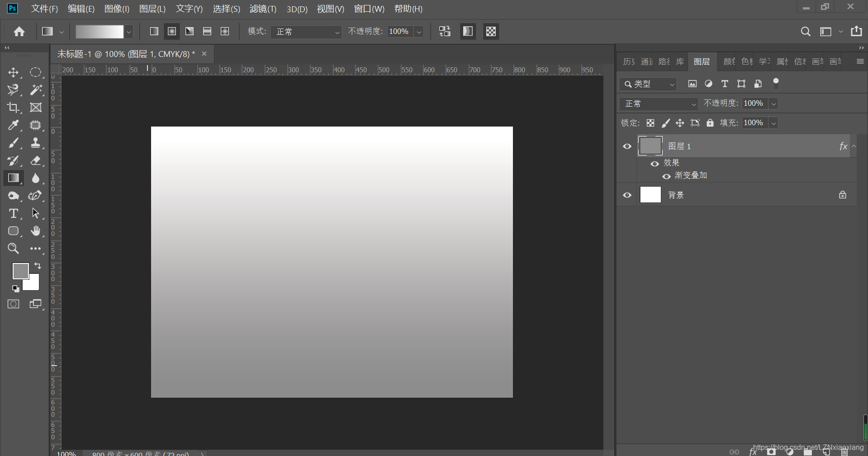Switch to the 图层 panel tab
This screenshot has width=868, height=456.
coord(702,62)
